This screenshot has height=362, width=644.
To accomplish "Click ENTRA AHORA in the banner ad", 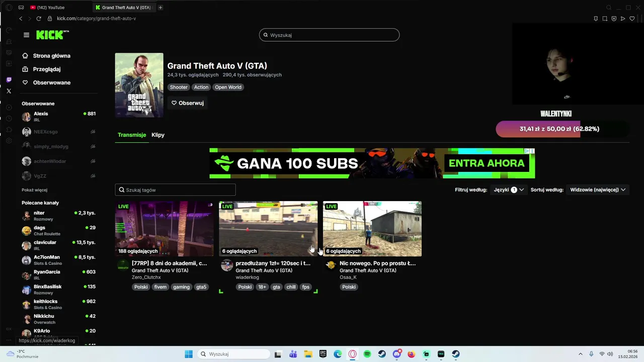I will coord(487,163).
